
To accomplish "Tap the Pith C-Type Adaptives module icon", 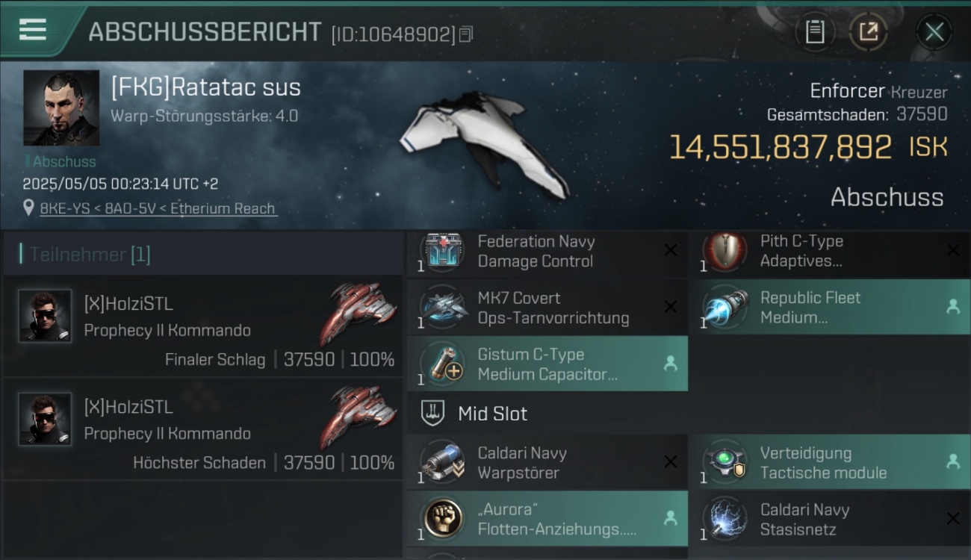I will pyautogui.click(x=725, y=252).
